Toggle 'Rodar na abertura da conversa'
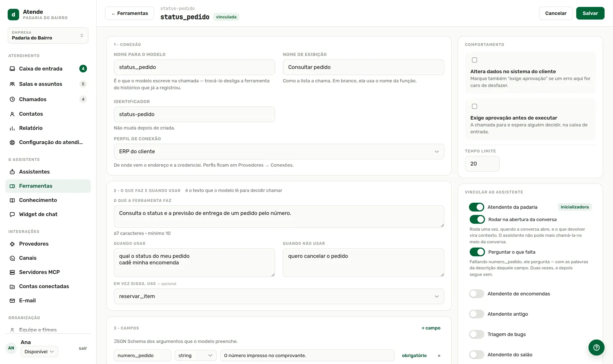613x364 pixels. point(477,219)
